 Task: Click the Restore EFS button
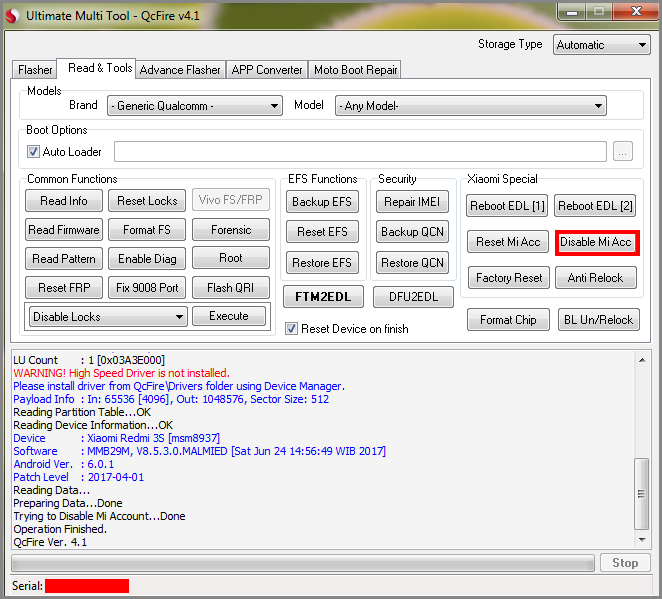click(x=322, y=263)
